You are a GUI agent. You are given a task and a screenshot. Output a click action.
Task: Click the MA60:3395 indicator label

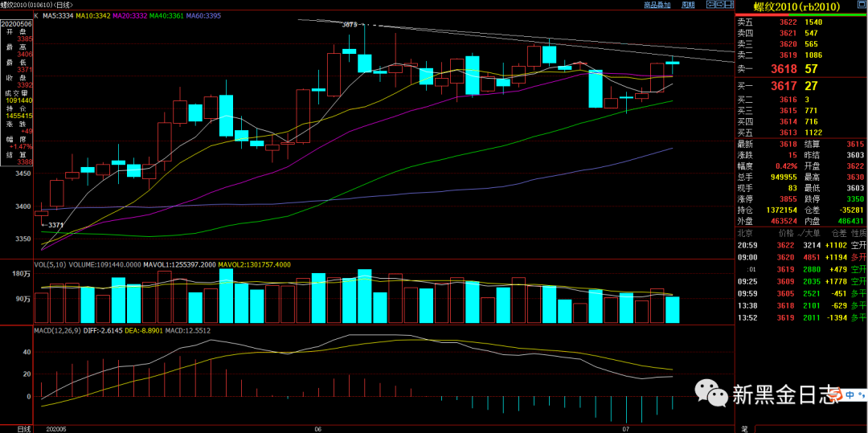(x=203, y=16)
